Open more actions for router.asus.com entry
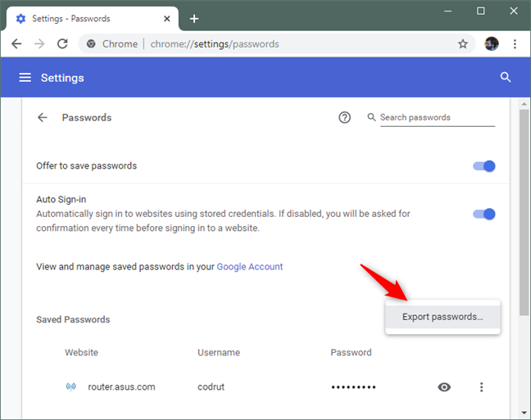 482,387
